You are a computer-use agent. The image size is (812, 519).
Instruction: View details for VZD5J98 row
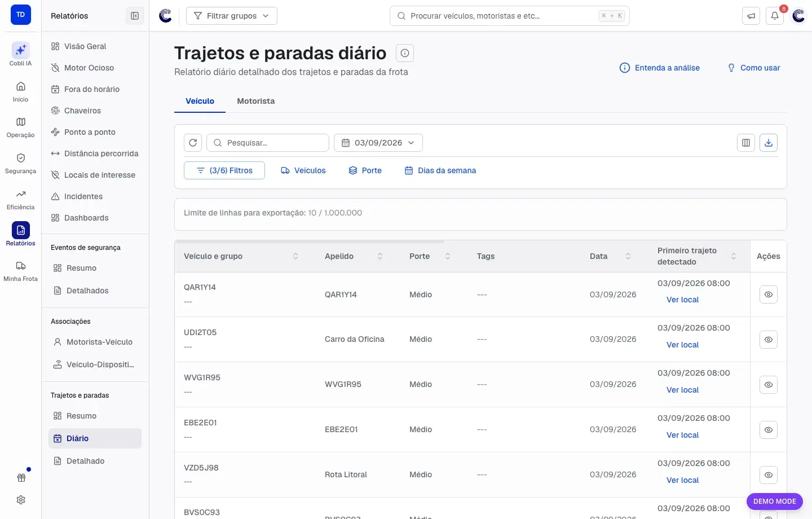point(769,475)
